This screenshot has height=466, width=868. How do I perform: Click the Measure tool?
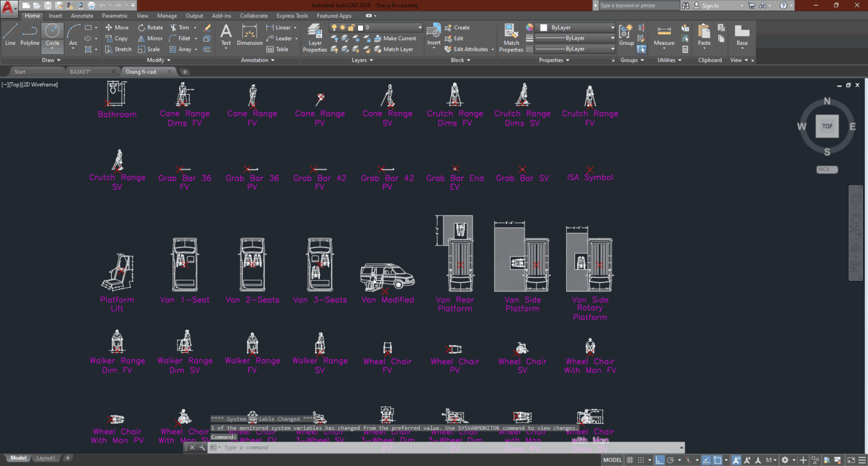[x=664, y=35]
